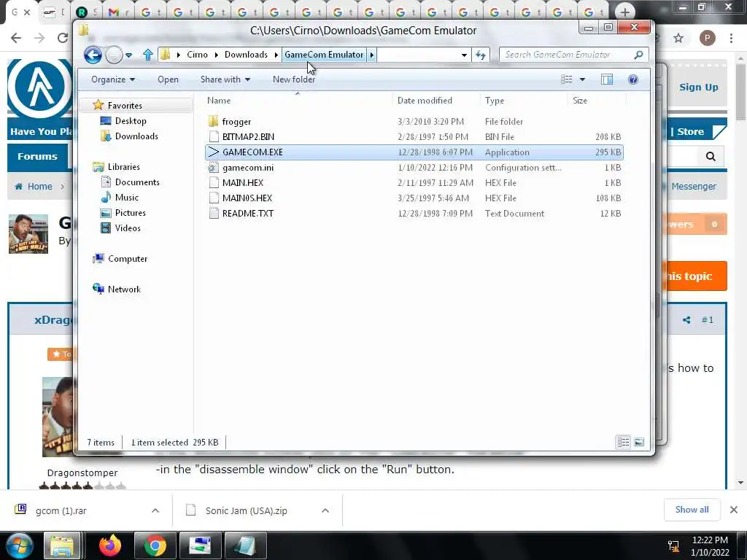Image resolution: width=747 pixels, height=560 pixels.
Task: Open gcom (1).rar from download bar
Action: (61, 510)
